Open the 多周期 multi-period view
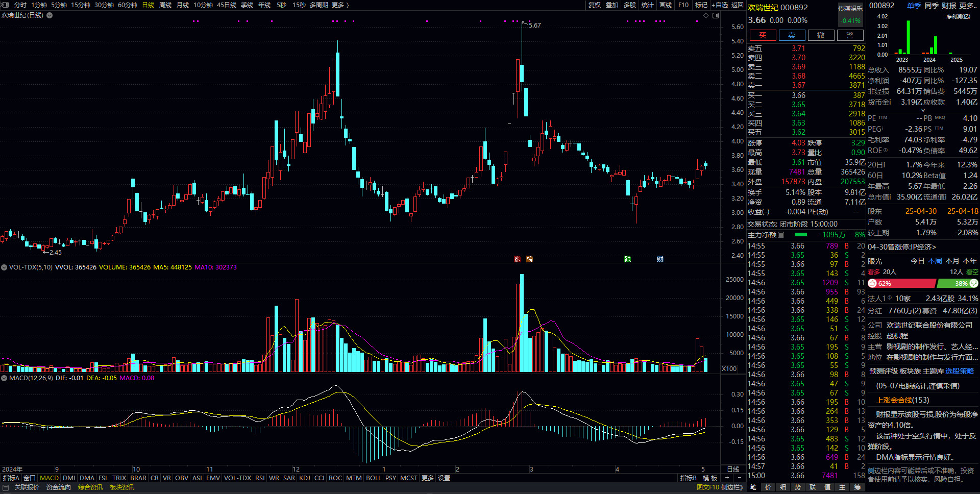The height and width of the screenshot is (494, 980). (x=319, y=5)
